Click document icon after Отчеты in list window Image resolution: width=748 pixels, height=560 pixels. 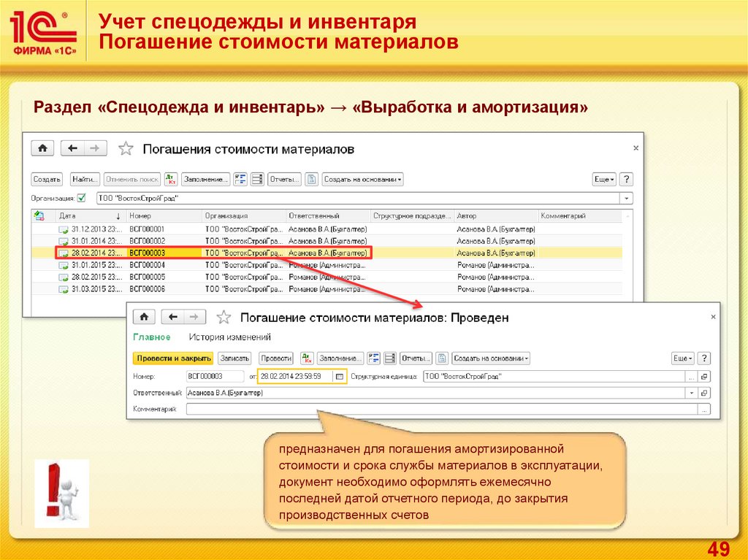coord(311,180)
